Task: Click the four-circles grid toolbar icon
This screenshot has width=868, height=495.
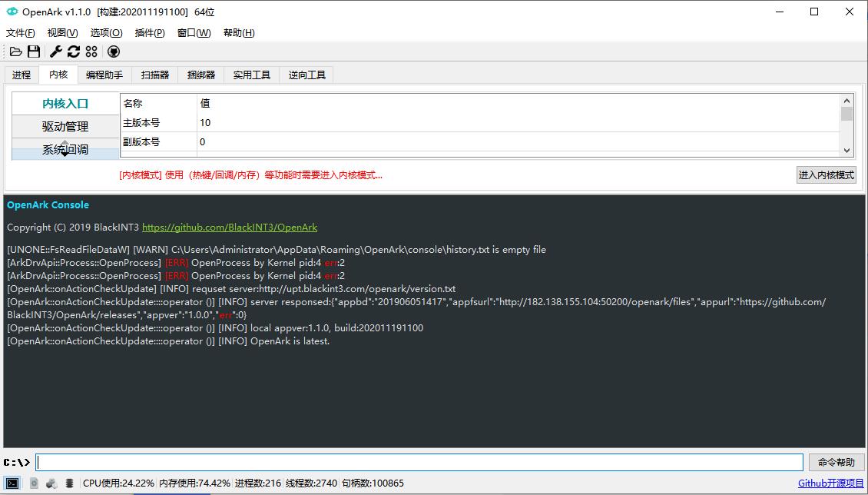Action: pos(91,51)
